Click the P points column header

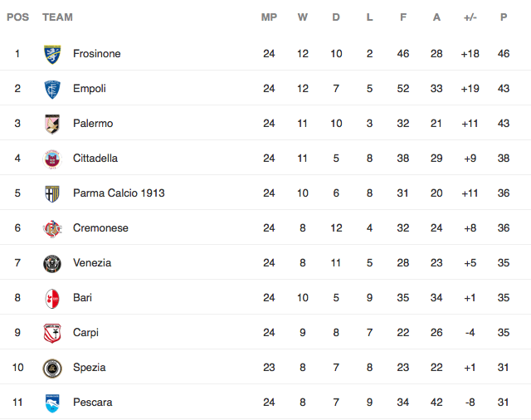[x=504, y=17]
